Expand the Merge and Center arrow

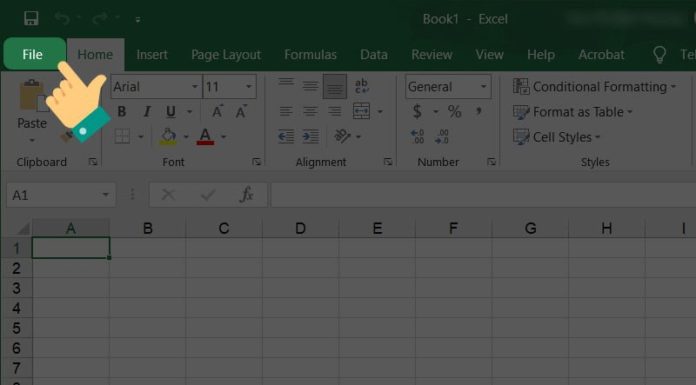pyautogui.click(x=380, y=111)
